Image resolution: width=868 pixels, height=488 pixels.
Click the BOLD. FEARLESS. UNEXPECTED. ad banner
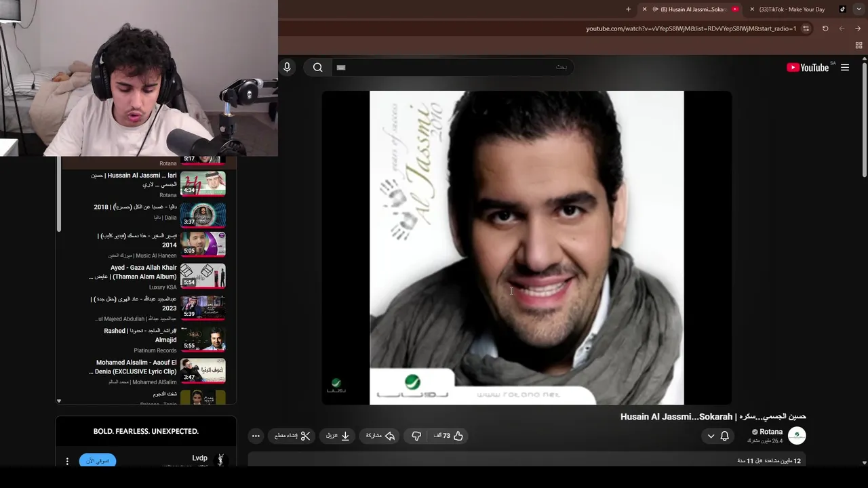[146, 431]
